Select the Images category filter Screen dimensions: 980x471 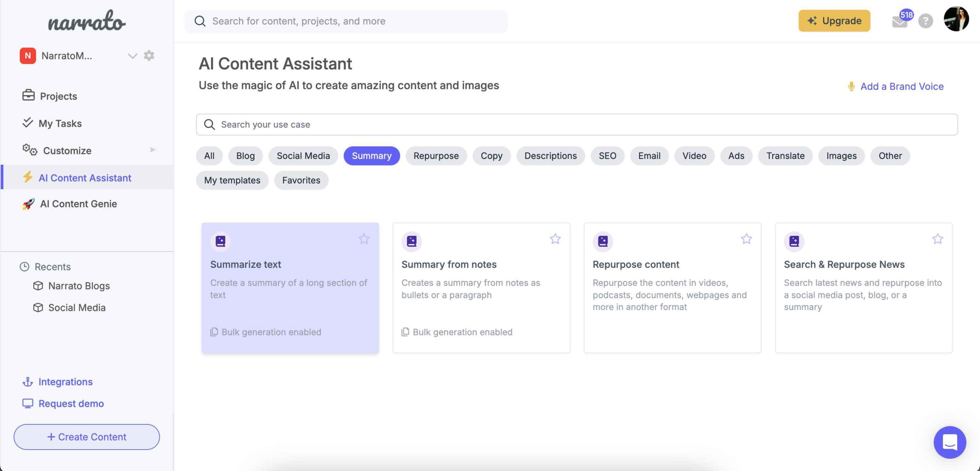click(841, 156)
